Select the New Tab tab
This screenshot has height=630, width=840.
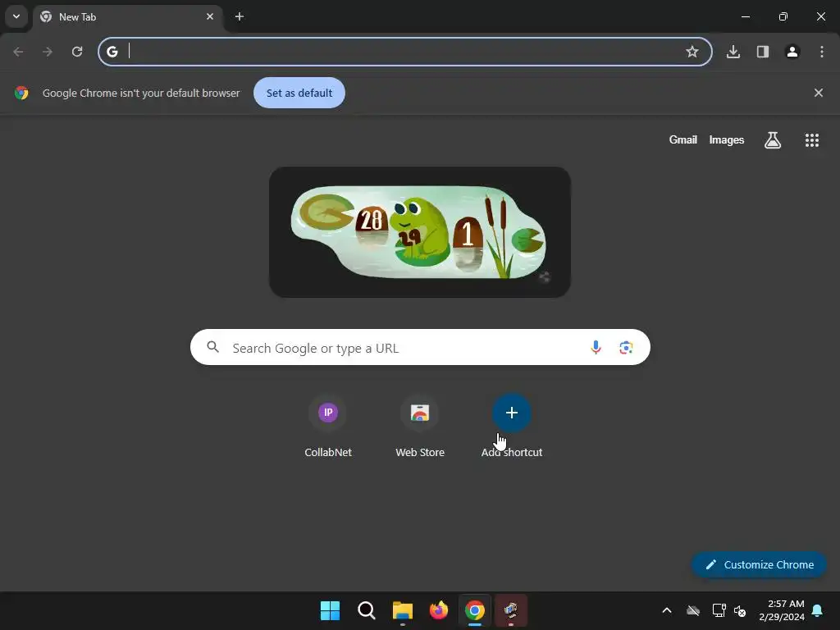click(129, 17)
